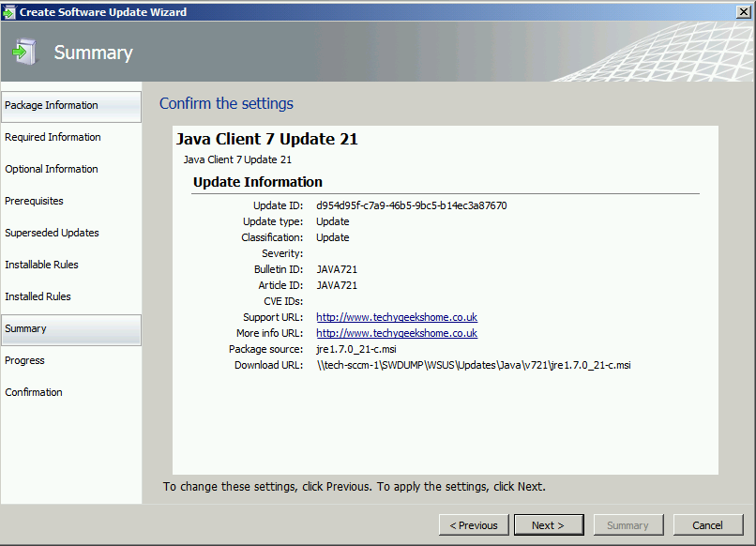The height and width of the screenshot is (546, 756).
Task: Click the smaller Java Client 7 Update 21 subtitle
Action: 237,159
